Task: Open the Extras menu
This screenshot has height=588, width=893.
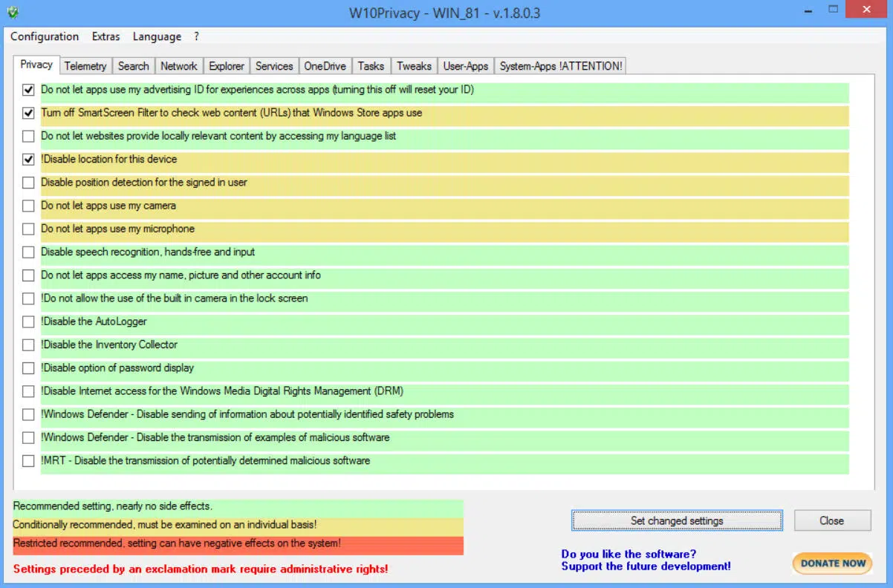Action: point(105,36)
